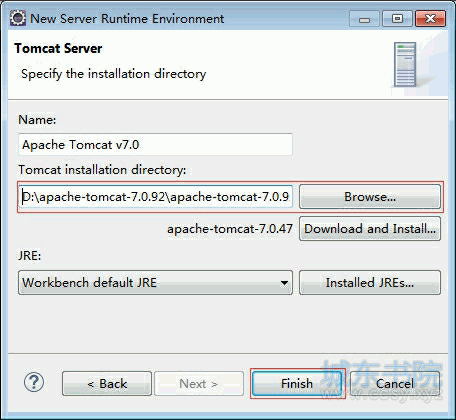The height and width of the screenshot is (420, 456).
Task: Click the Eclipse icon in the title bar
Action: (18, 18)
